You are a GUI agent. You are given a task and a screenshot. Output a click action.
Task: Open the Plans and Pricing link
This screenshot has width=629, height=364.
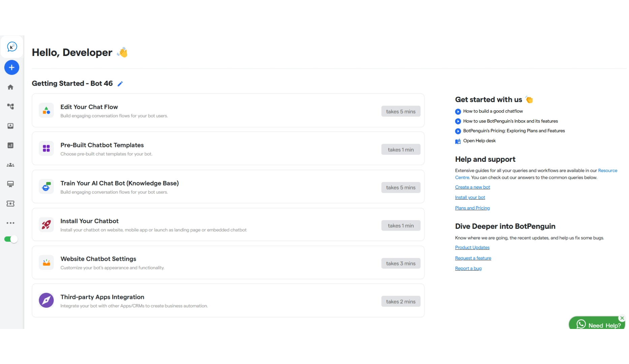coord(472,208)
